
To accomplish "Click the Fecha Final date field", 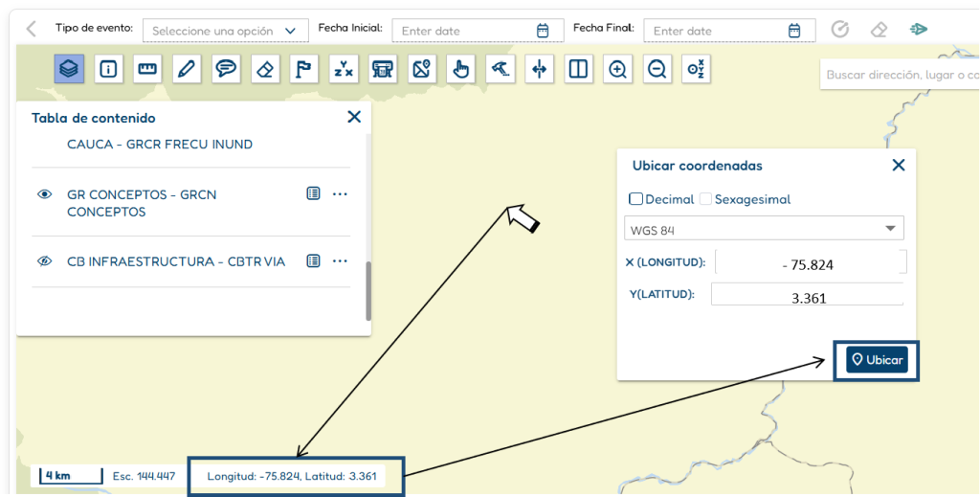I will pyautogui.click(x=729, y=31).
